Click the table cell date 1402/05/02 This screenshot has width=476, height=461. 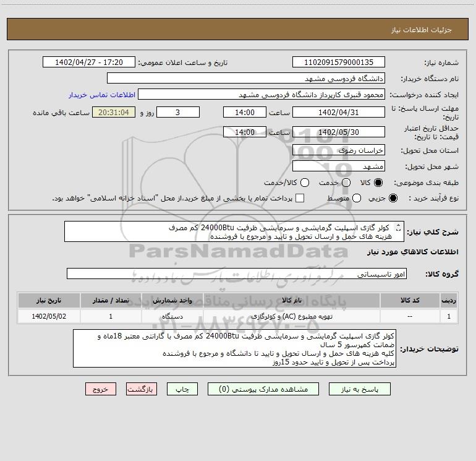pyautogui.click(x=49, y=316)
